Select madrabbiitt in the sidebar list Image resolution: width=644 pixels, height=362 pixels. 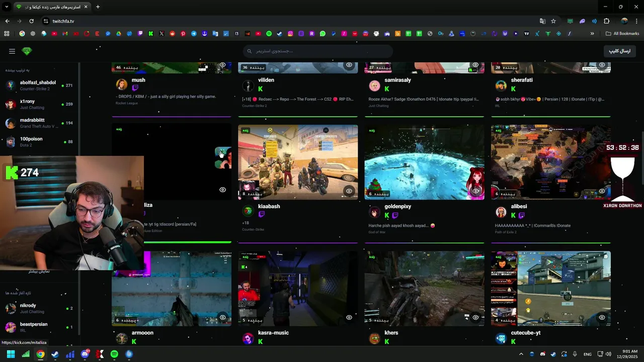[39, 123]
